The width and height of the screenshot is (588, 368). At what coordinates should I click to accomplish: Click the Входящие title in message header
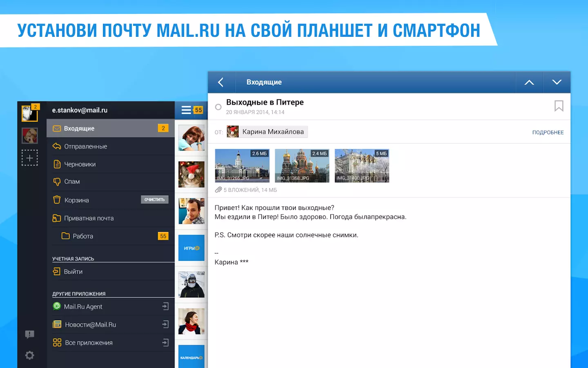(264, 82)
